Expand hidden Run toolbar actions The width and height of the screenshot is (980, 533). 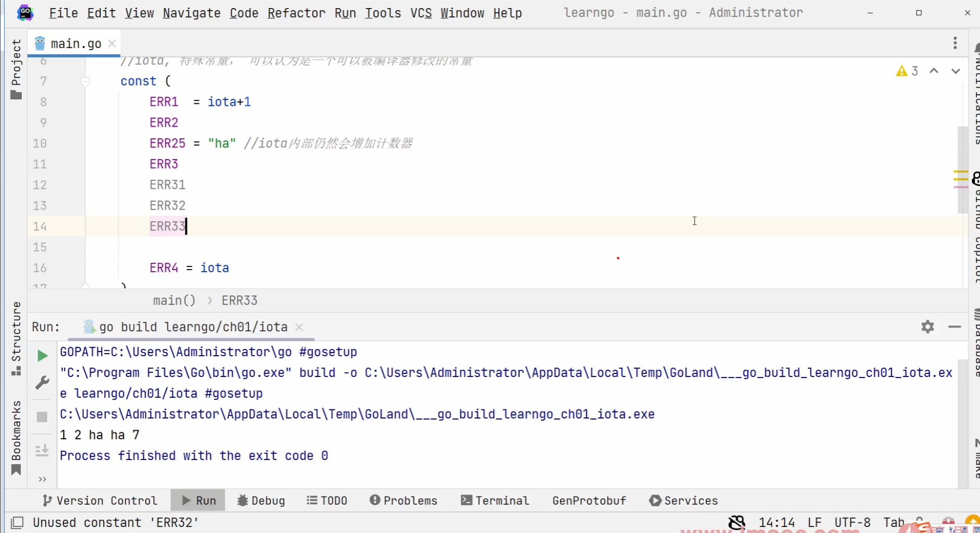(x=43, y=479)
